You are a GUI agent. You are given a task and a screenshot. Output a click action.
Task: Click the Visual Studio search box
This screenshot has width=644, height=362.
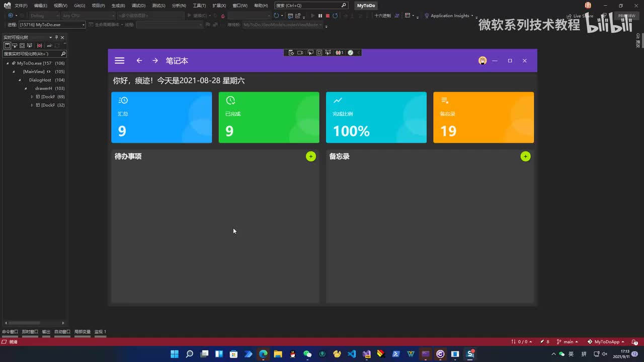tap(311, 6)
